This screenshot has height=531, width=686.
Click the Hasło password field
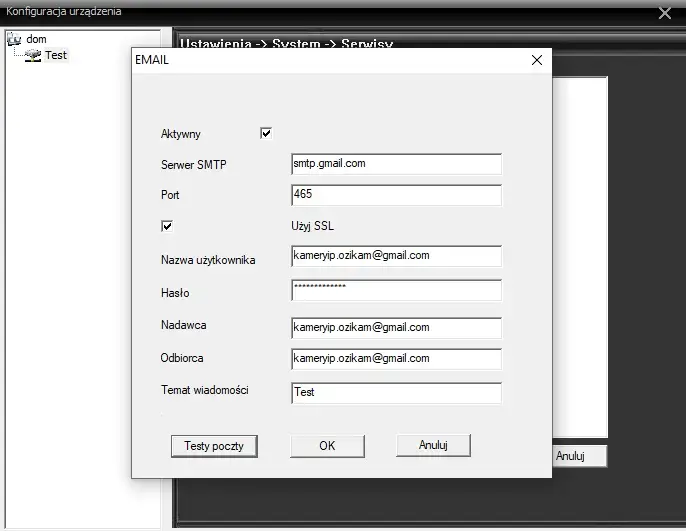click(396, 290)
